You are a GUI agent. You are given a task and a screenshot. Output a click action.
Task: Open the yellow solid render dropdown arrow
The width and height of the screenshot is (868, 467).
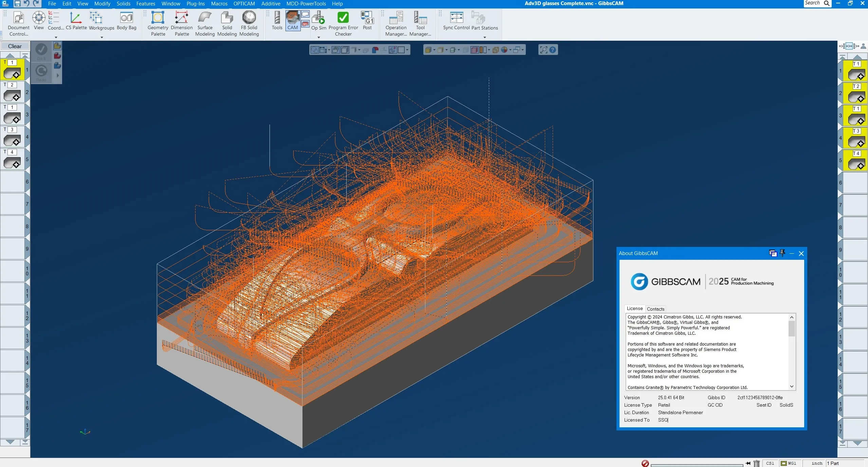click(x=434, y=50)
